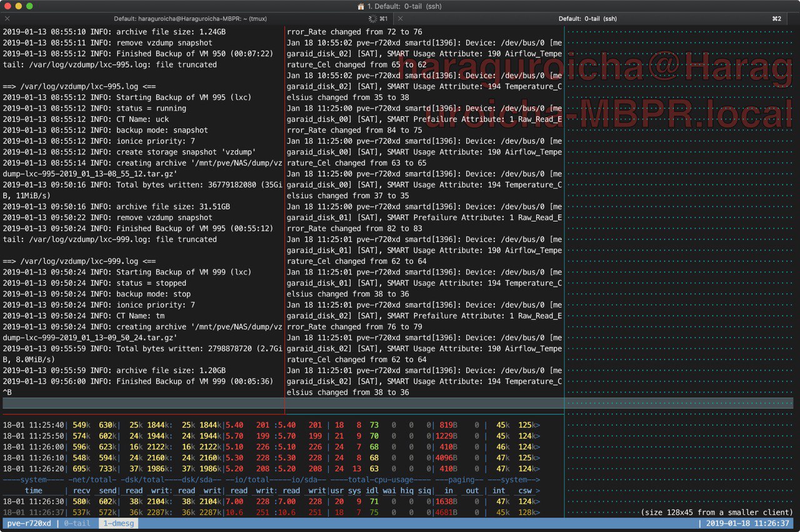Click 'archive file size: 31.51GB' line
Screen dimensions: 800x532
[x=116, y=207]
